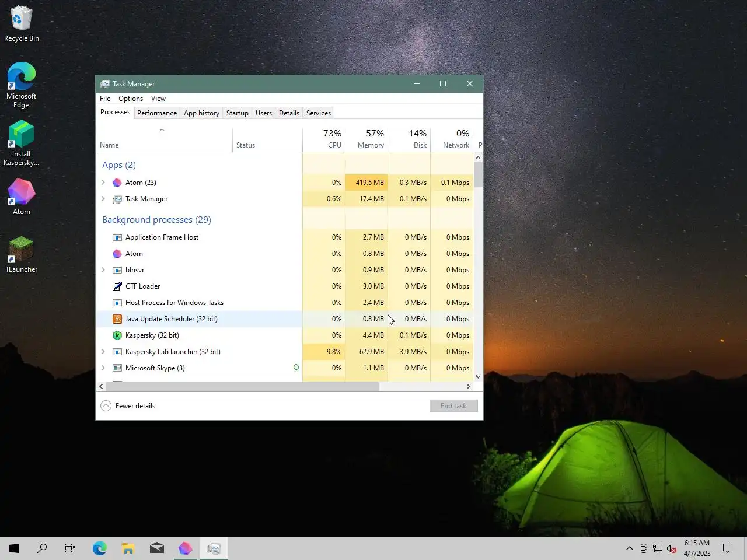Click the Application Frame Host icon
The image size is (747, 560).
(x=117, y=237)
